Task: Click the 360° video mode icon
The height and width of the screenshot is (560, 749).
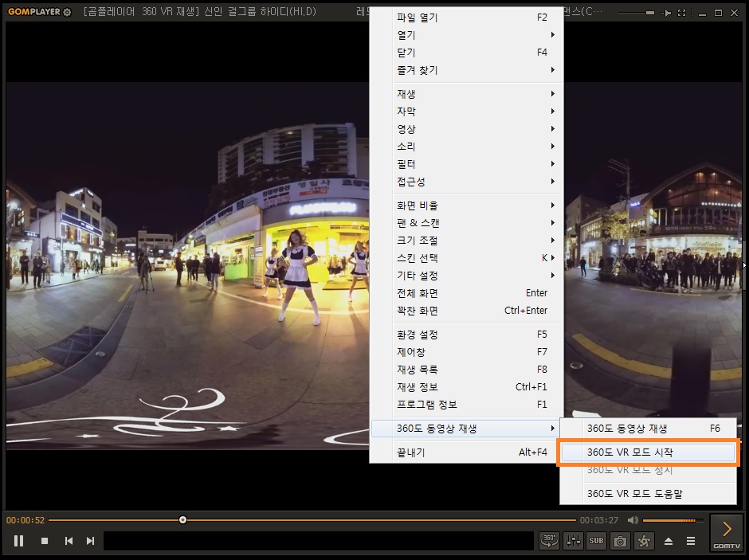Action: (x=549, y=540)
